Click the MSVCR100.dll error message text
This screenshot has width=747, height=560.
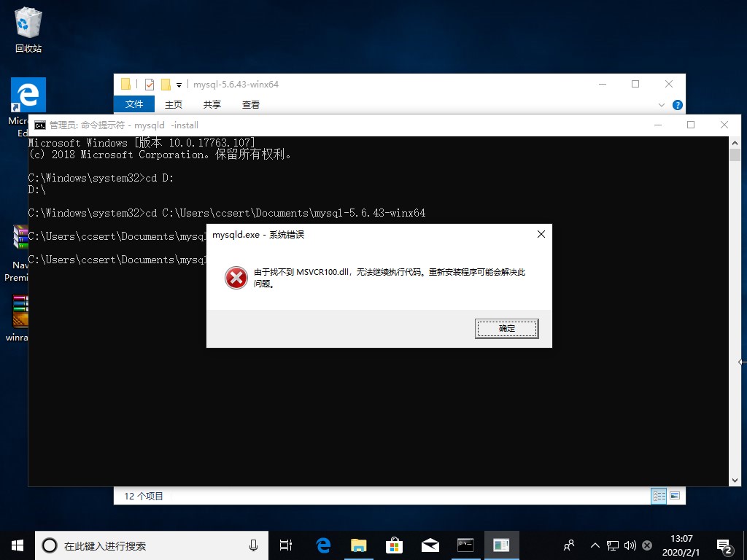click(390, 278)
